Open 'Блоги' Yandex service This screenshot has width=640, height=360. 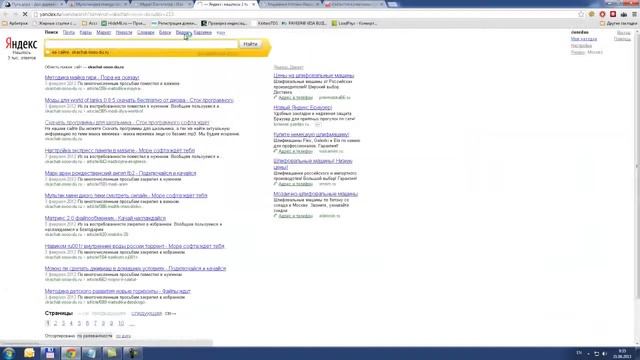165,32
